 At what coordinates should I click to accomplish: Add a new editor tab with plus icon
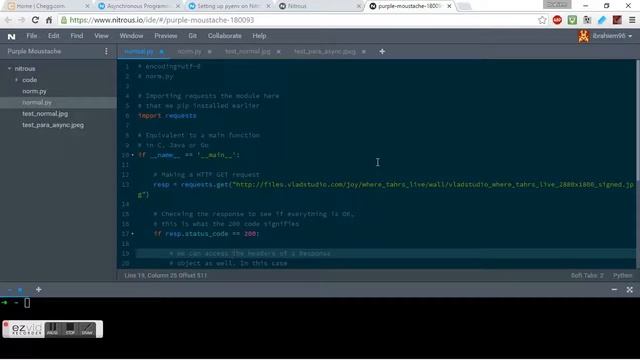382,51
